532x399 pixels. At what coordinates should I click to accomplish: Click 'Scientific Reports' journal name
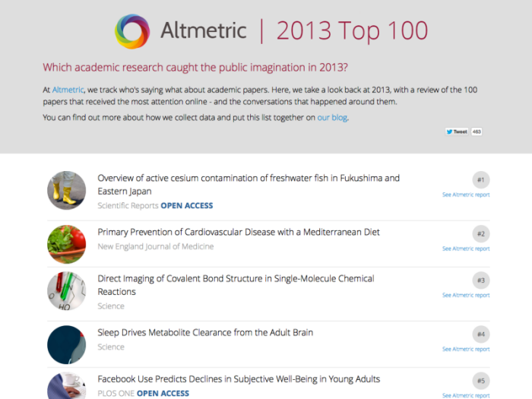(128, 206)
